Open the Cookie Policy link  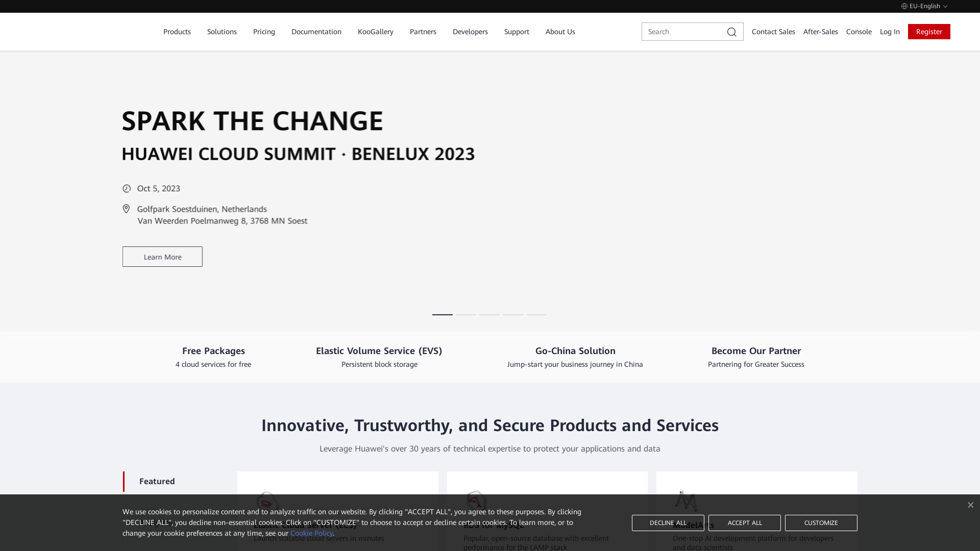pos(311,533)
